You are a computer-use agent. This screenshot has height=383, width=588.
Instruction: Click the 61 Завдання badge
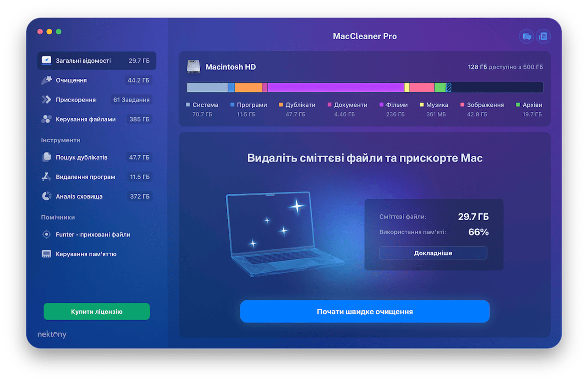pyautogui.click(x=132, y=100)
